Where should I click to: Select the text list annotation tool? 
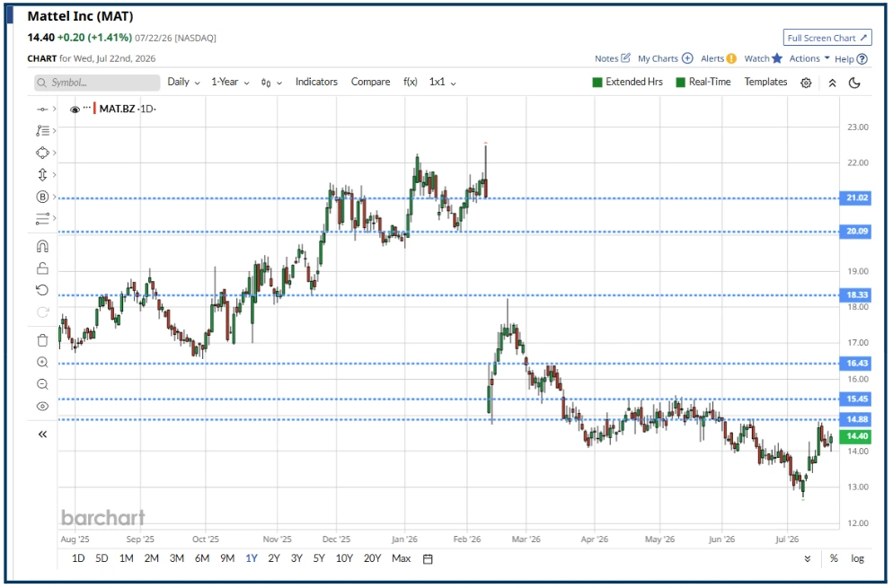click(42, 131)
